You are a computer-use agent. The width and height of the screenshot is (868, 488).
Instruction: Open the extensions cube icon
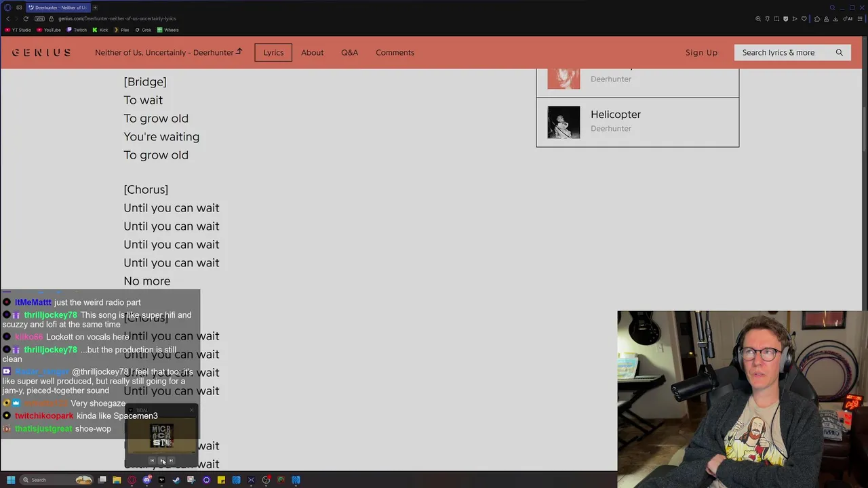point(817,19)
